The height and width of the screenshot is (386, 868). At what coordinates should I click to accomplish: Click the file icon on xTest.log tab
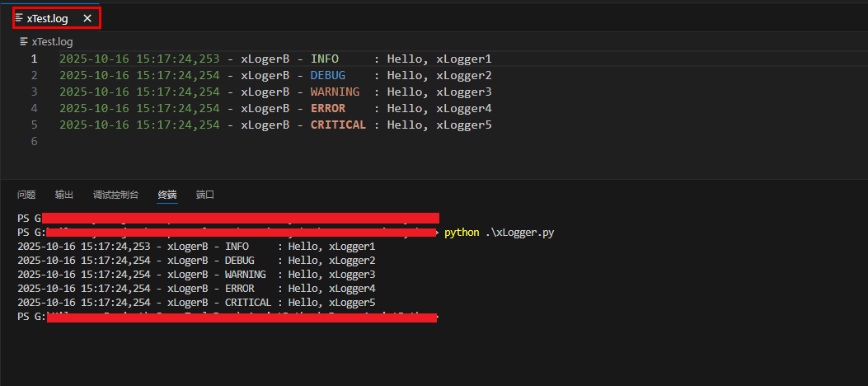point(20,18)
